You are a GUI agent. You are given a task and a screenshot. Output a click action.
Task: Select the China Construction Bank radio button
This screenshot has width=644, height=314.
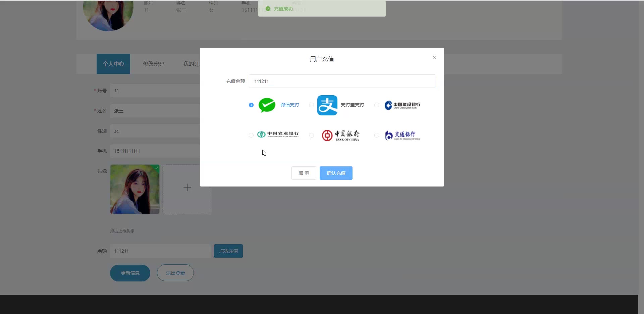point(377,105)
